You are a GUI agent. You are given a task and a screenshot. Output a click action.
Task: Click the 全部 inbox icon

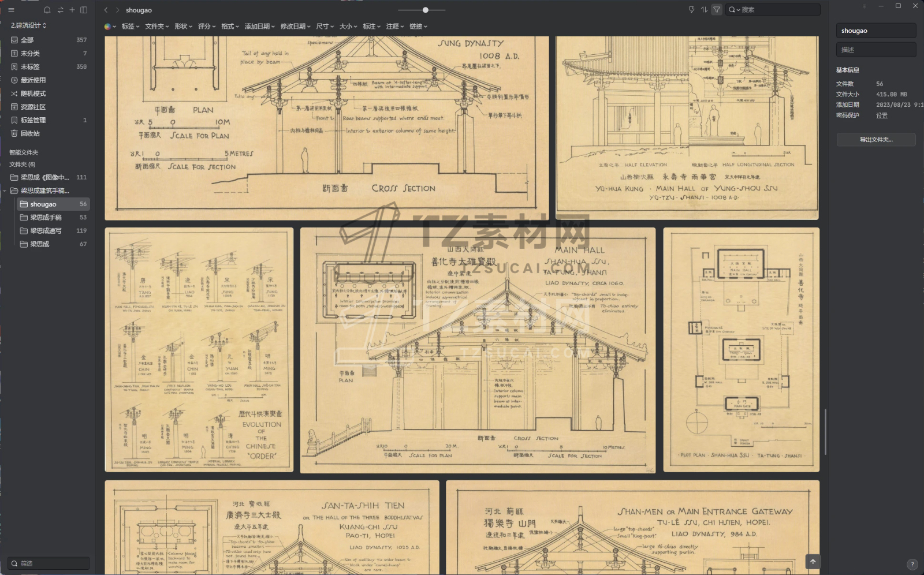pos(14,40)
